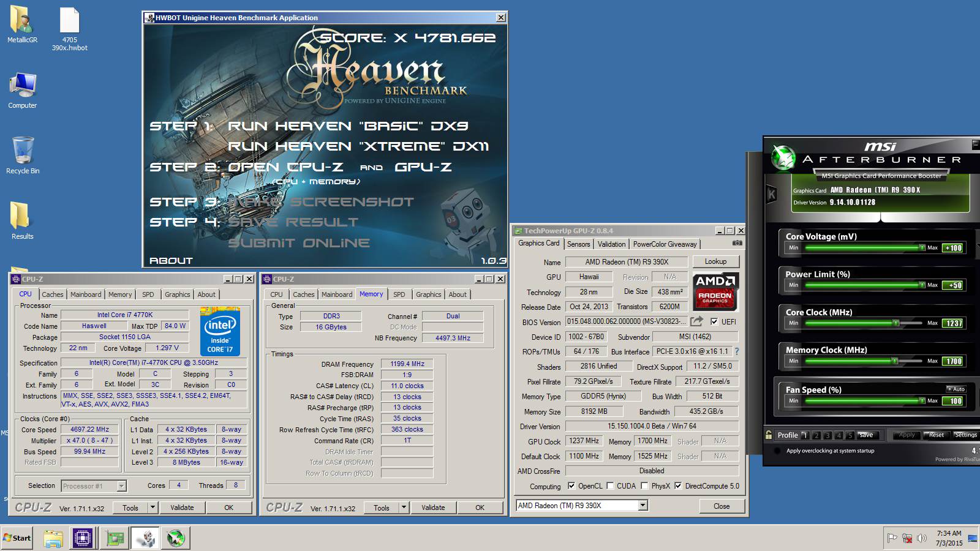The height and width of the screenshot is (551, 980).
Task: Open the Recycle Bin
Action: [22, 156]
